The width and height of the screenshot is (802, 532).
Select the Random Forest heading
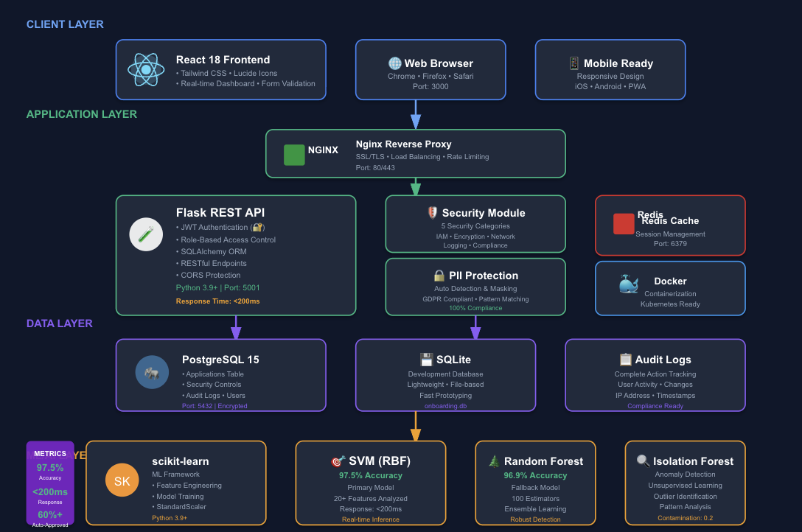[543, 461]
